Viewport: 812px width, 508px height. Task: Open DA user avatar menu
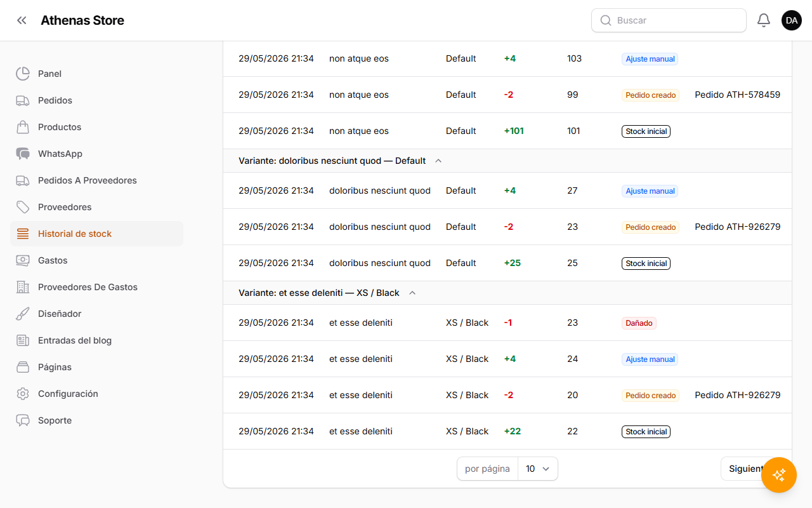click(x=792, y=20)
